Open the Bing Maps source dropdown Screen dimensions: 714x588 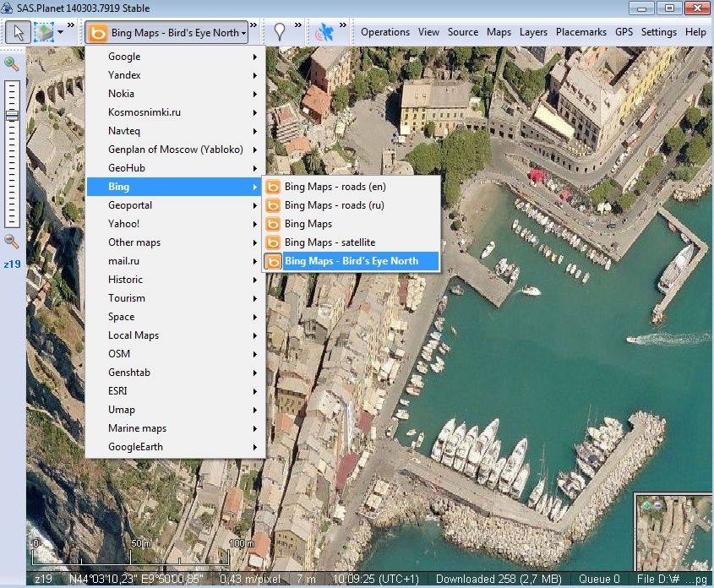point(167,33)
